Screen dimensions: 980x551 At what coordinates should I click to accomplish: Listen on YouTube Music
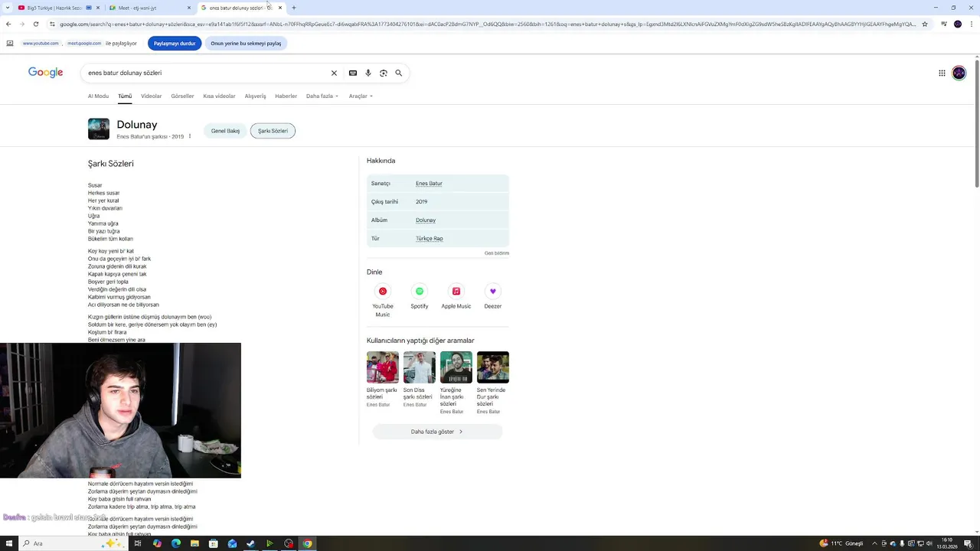pyautogui.click(x=383, y=291)
